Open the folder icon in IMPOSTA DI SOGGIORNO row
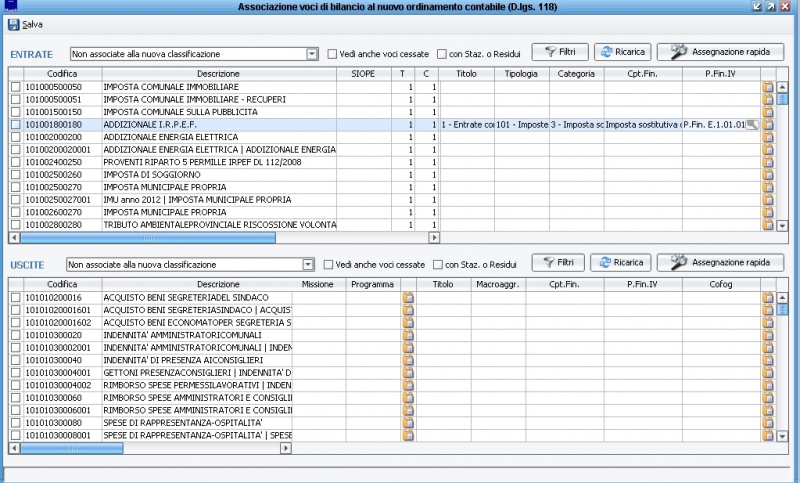This screenshot has height=483, width=800. [x=768, y=174]
